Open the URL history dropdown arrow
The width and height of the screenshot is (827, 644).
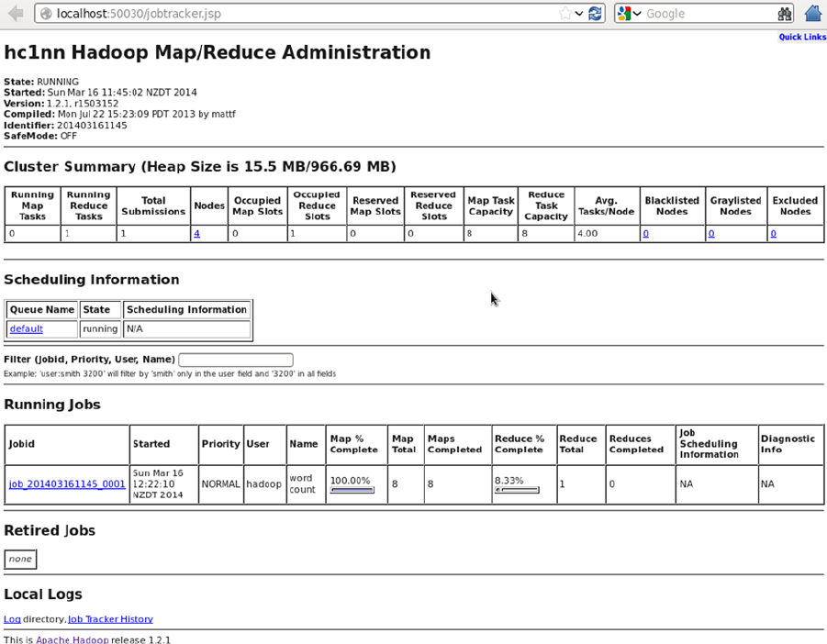click(579, 14)
